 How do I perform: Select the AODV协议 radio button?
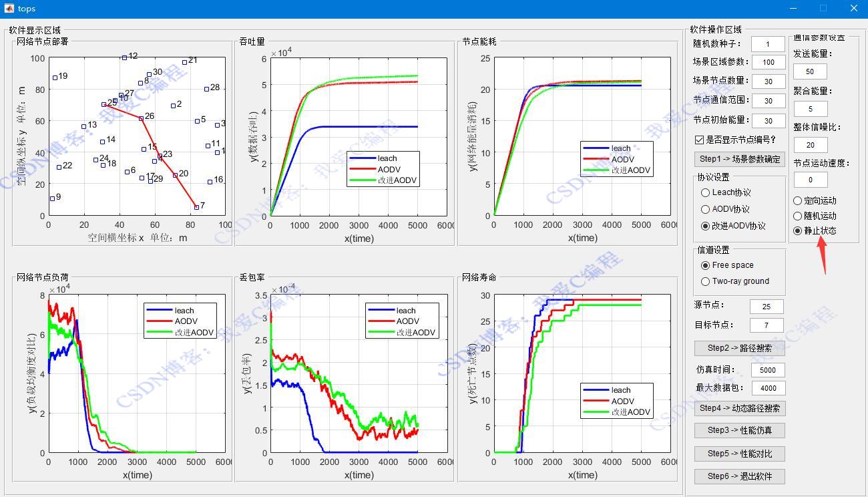click(705, 209)
